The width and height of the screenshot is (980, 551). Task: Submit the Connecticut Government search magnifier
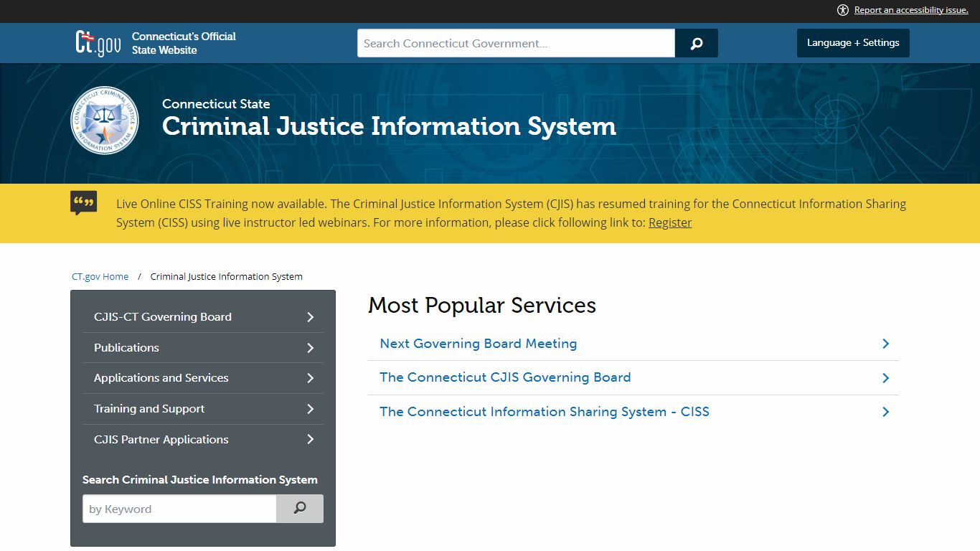point(696,43)
